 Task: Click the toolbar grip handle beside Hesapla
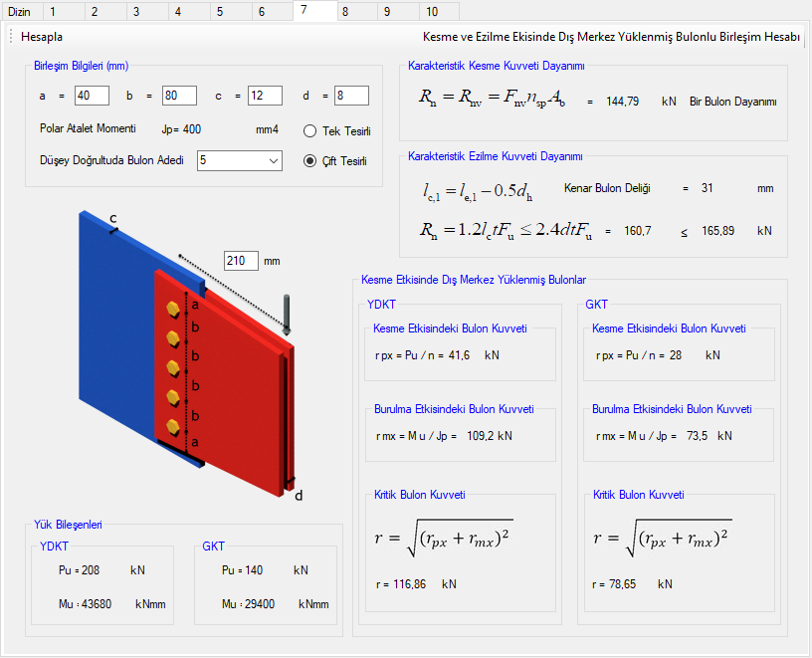(10, 37)
